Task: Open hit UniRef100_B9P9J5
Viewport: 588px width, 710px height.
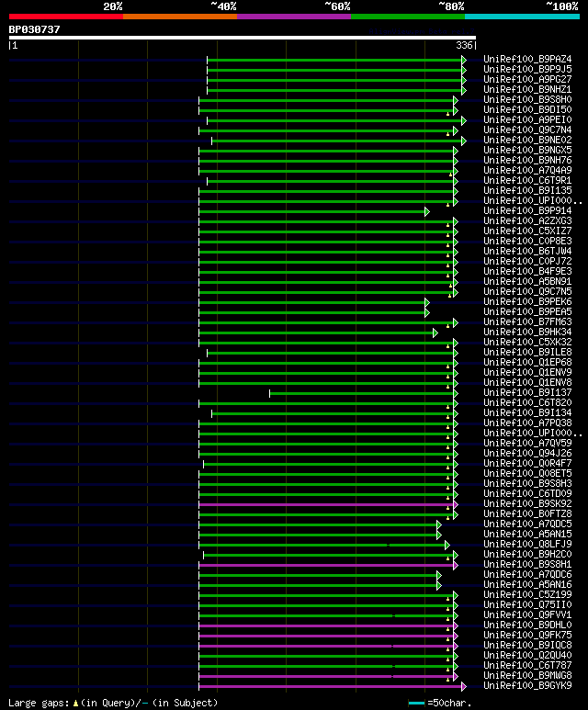Action: point(527,69)
